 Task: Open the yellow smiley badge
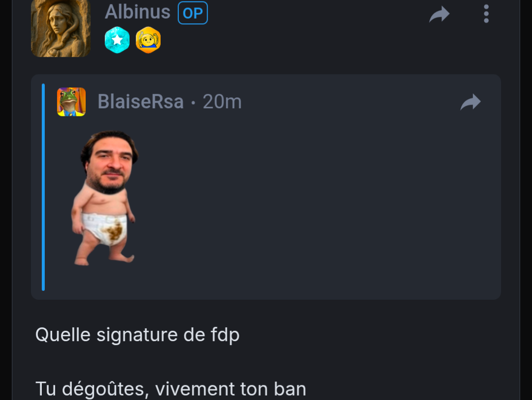148,40
